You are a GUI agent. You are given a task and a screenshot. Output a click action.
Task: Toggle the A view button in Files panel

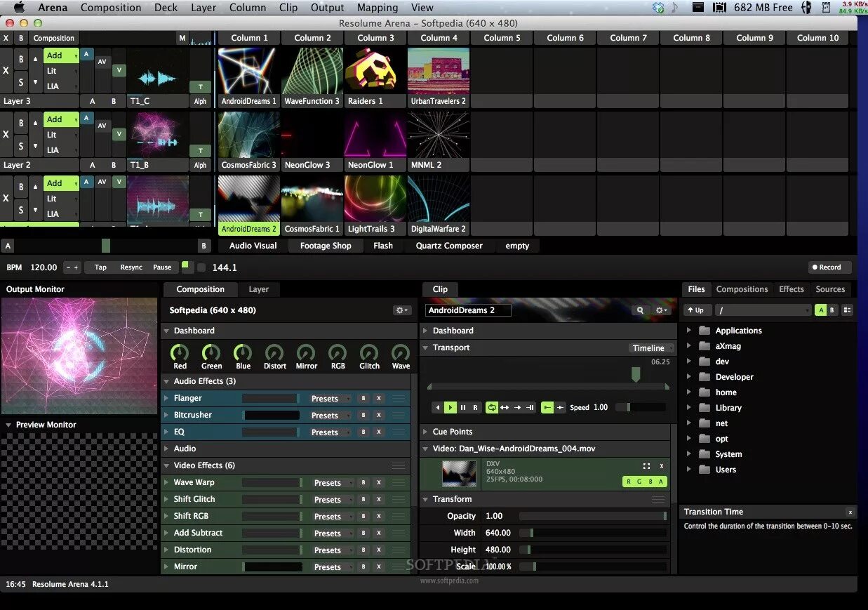click(820, 310)
